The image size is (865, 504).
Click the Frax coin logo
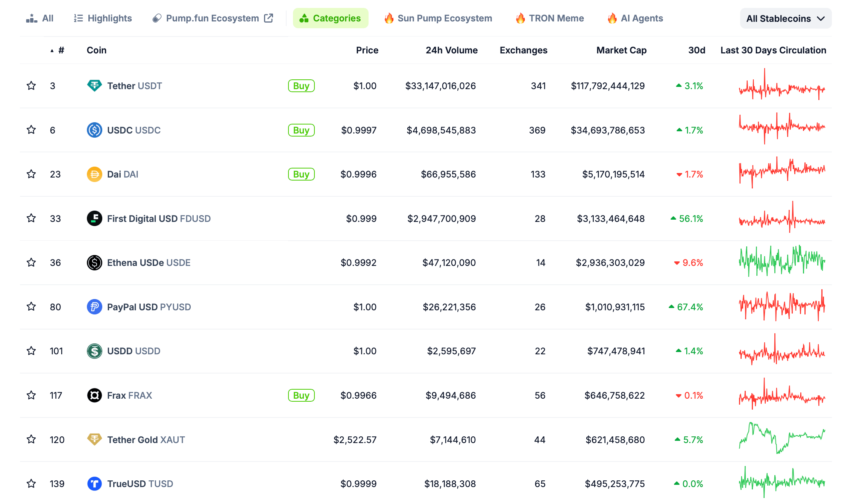pos(94,395)
